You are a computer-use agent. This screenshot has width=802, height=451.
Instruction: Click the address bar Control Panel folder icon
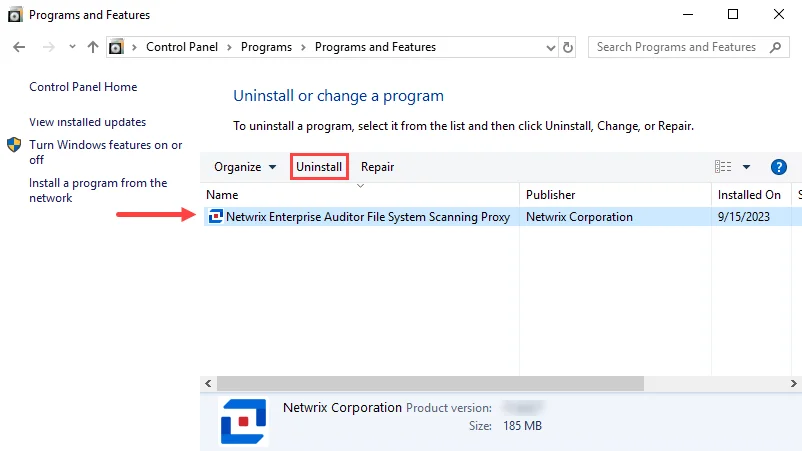click(116, 47)
